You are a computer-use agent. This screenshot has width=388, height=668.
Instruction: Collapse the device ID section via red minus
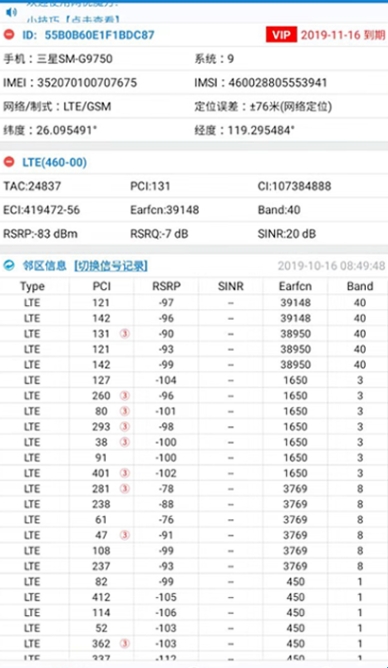coord(9,35)
